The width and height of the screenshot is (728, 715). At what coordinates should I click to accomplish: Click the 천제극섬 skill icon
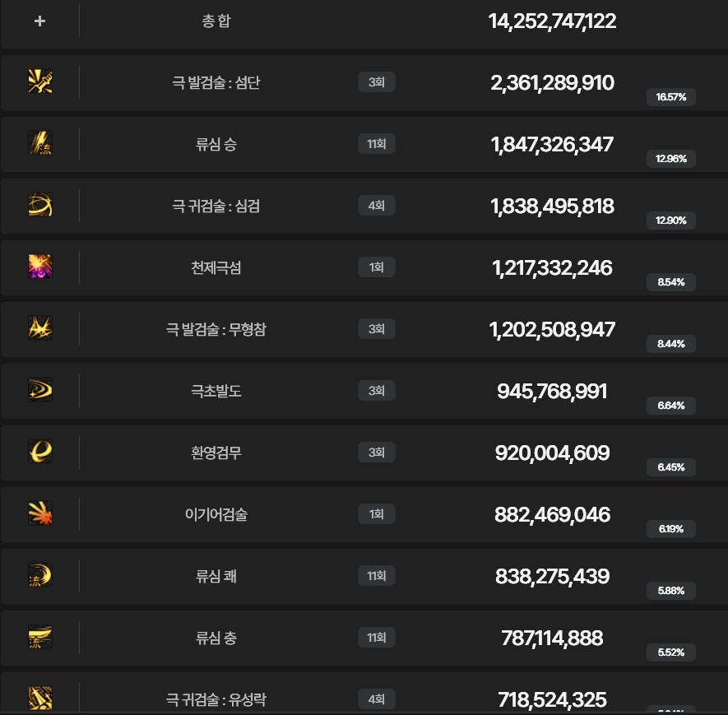pos(40,267)
